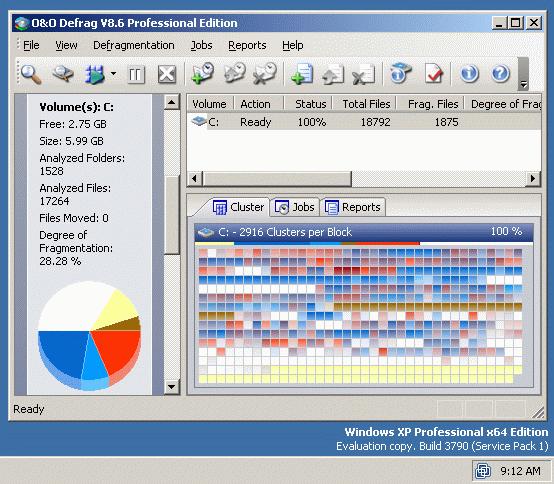The image size is (554, 484).
Task: Select the C: volume row
Action: point(364,122)
